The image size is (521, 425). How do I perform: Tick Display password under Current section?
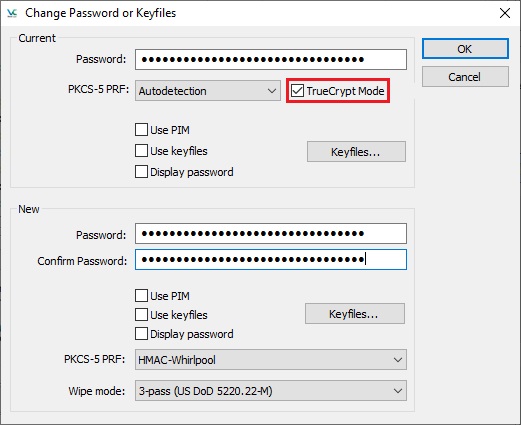coord(141,172)
